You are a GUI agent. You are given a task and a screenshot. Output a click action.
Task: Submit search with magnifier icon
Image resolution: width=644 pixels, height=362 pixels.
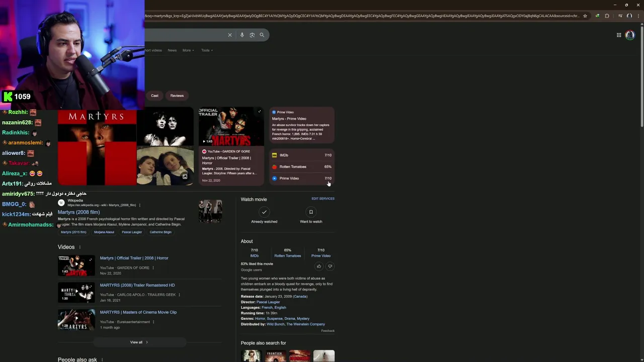click(262, 35)
